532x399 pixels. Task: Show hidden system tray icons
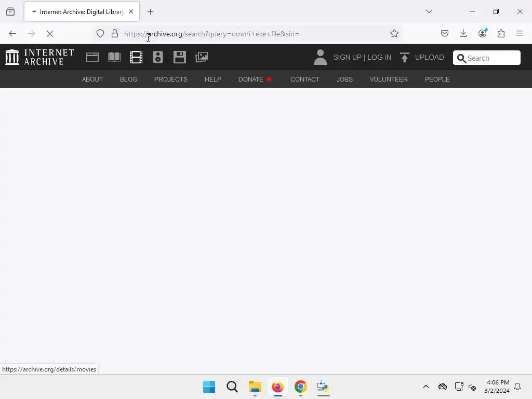point(426,387)
